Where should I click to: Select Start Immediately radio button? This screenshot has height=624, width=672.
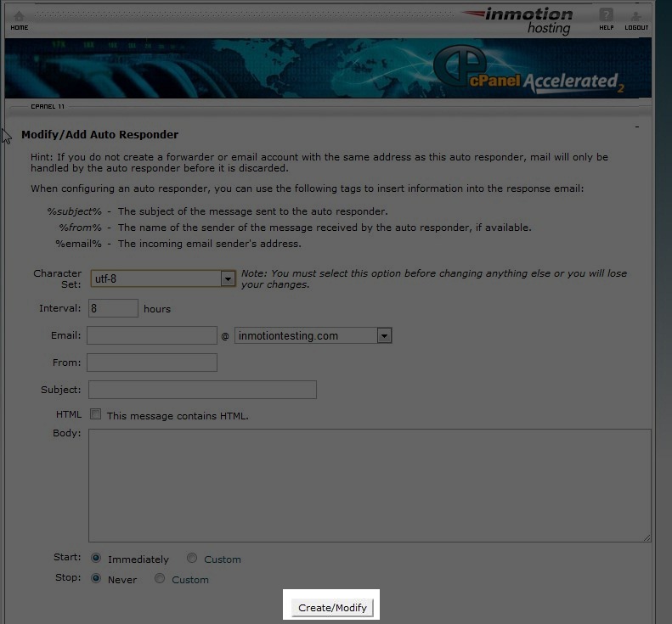click(96, 558)
